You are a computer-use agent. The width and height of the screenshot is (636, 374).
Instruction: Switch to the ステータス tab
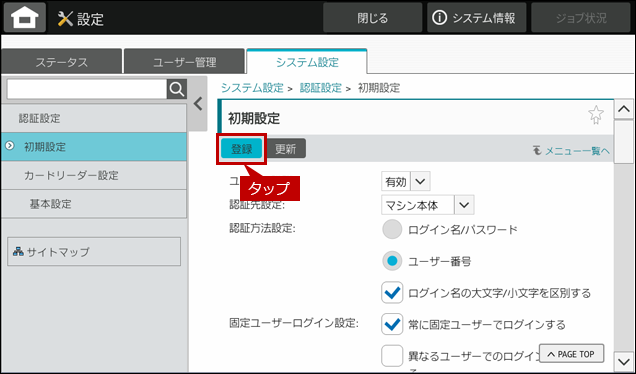(62, 62)
